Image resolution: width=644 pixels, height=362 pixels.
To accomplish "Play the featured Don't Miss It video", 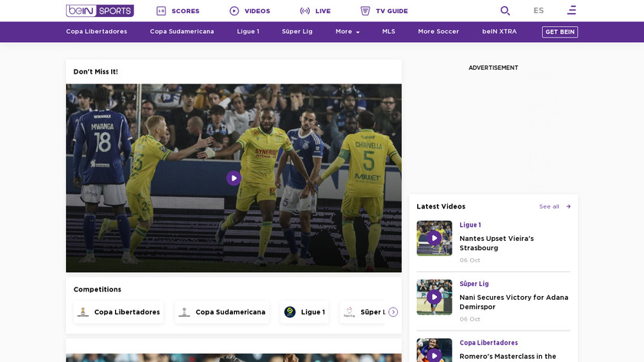I will 234,179.
